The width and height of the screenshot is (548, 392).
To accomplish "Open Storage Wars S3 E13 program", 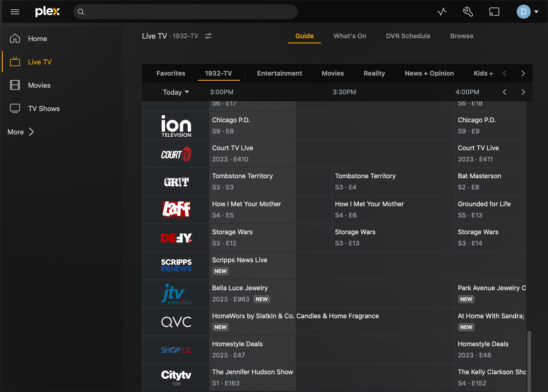I will coord(393,238).
